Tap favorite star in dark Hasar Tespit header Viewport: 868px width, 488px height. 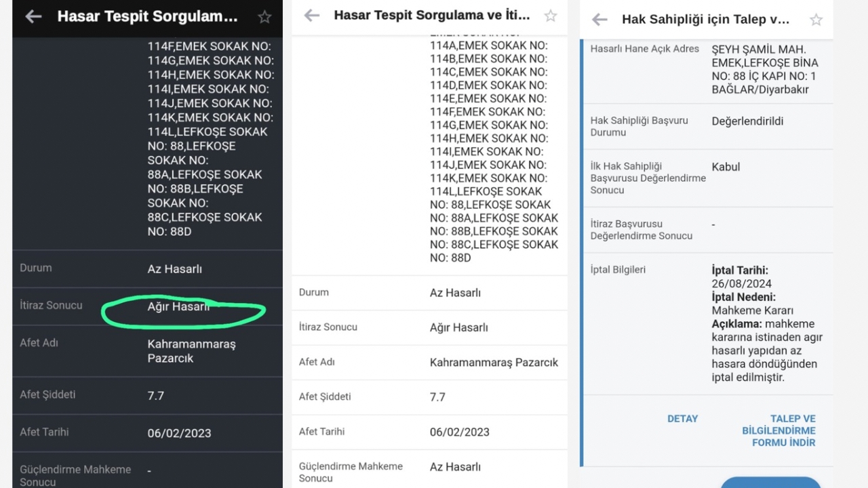click(x=264, y=17)
